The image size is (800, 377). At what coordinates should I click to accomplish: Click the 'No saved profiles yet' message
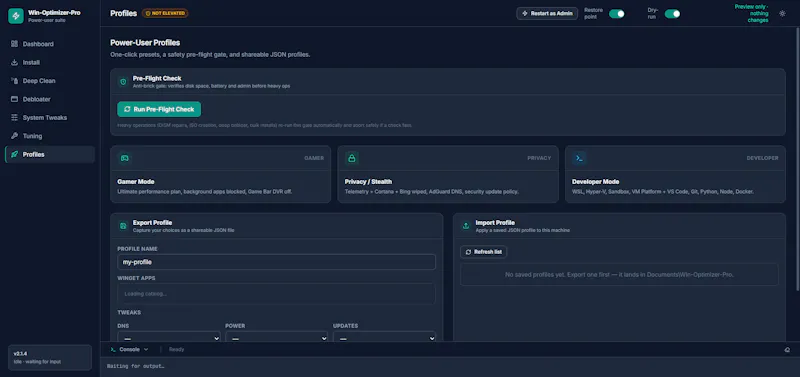(619, 274)
